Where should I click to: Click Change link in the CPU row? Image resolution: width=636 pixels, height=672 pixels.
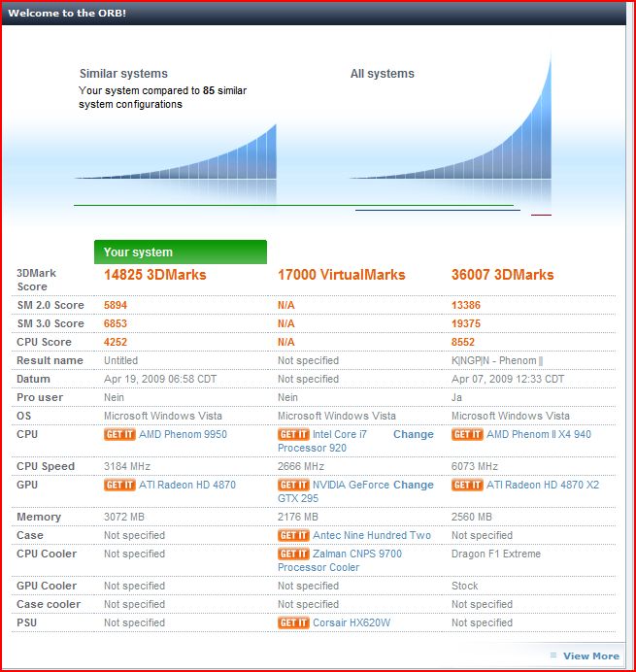click(x=413, y=434)
